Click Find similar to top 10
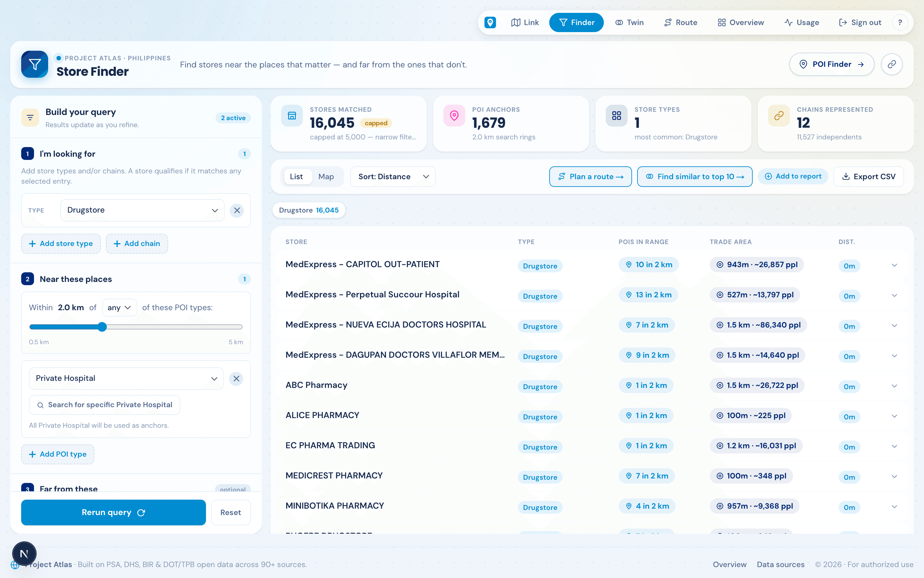 coord(695,177)
